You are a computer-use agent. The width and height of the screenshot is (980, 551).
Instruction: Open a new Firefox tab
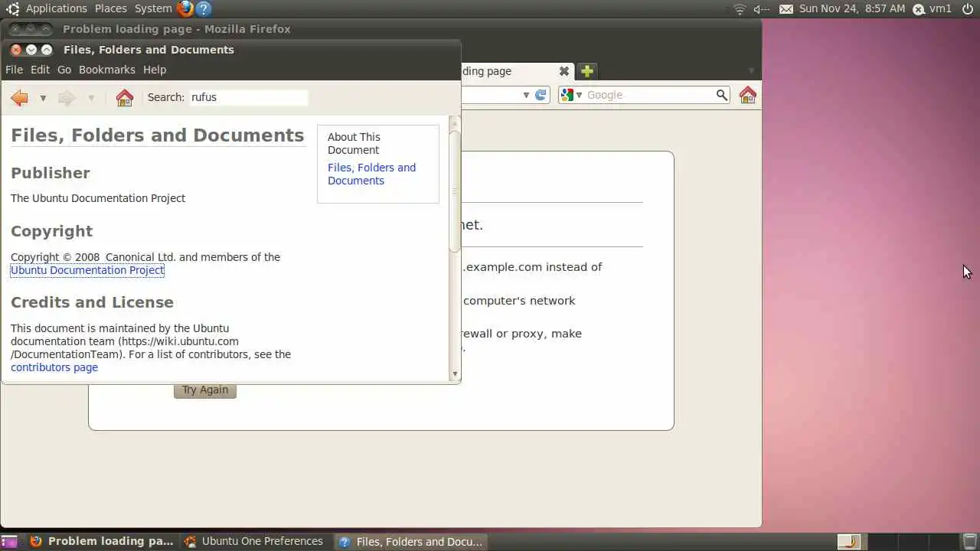click(x=586, y=71)
